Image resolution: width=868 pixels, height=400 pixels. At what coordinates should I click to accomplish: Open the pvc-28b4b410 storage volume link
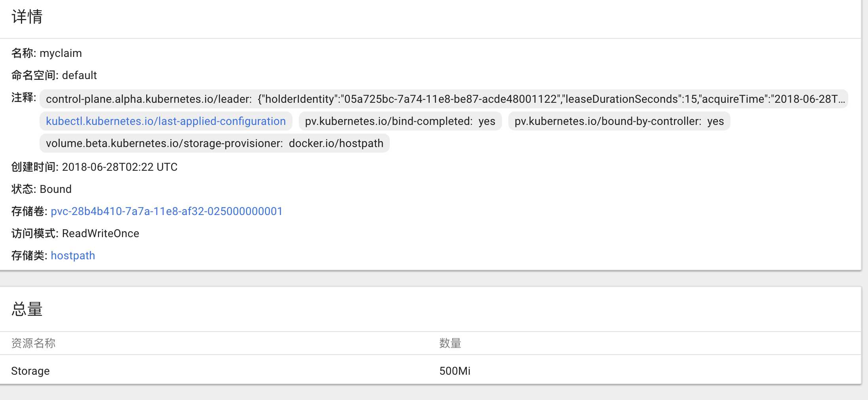point(166,211)
